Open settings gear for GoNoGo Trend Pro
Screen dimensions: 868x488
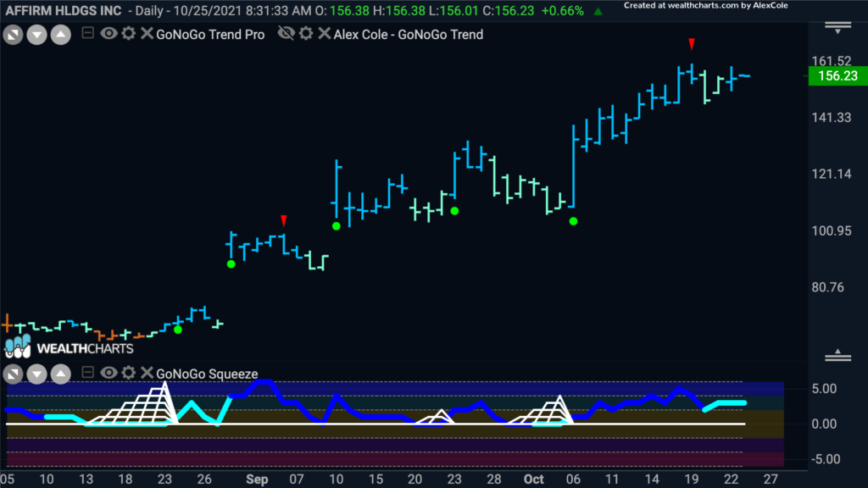coord(129,34)
